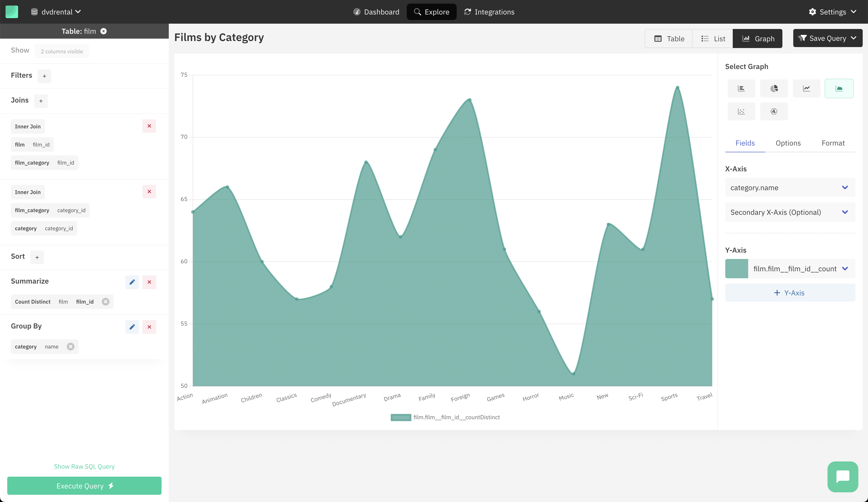
Task: Go to the Dashboard page
Action: pyautogui.click(x=376, y=12)
